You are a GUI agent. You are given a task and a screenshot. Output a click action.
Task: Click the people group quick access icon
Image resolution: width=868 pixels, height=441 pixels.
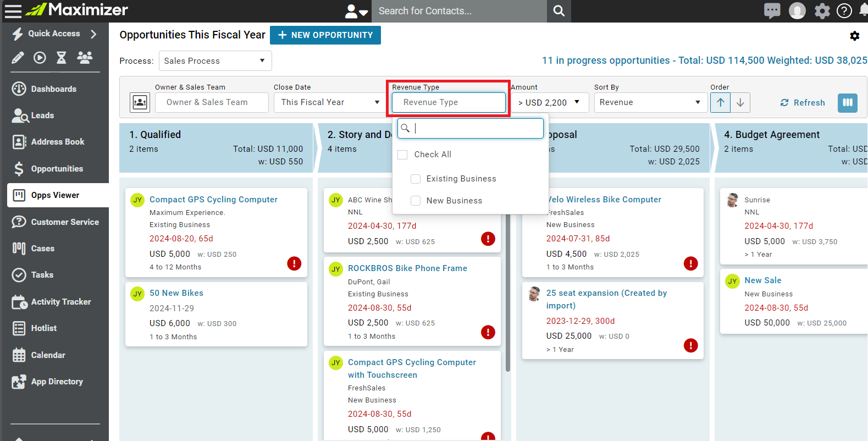click(85, 58)
